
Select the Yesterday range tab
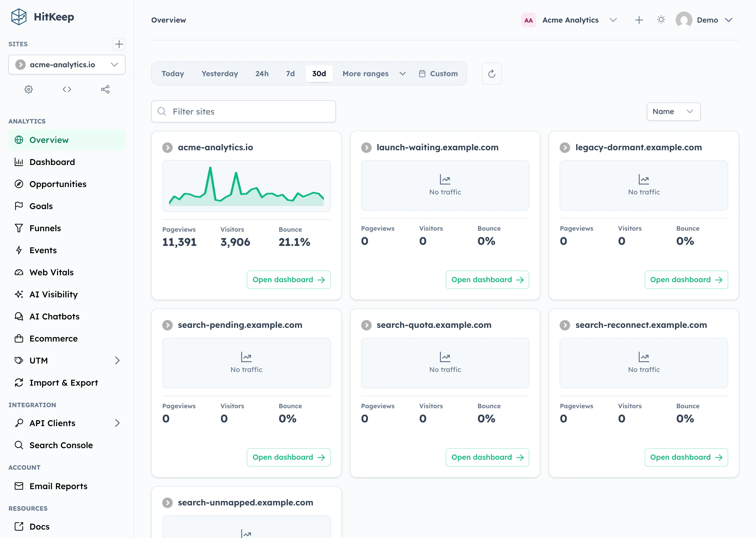pyautogui.click(x=220, y=74)
